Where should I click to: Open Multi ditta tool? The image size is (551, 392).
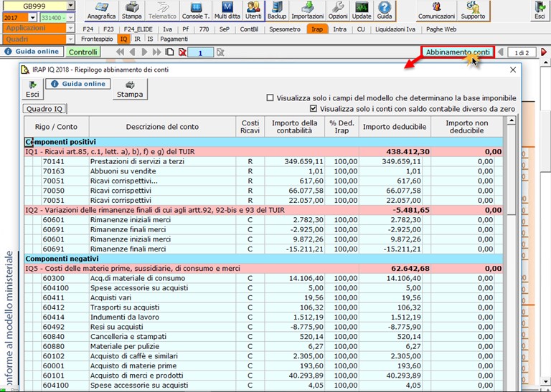pos(227,11)
